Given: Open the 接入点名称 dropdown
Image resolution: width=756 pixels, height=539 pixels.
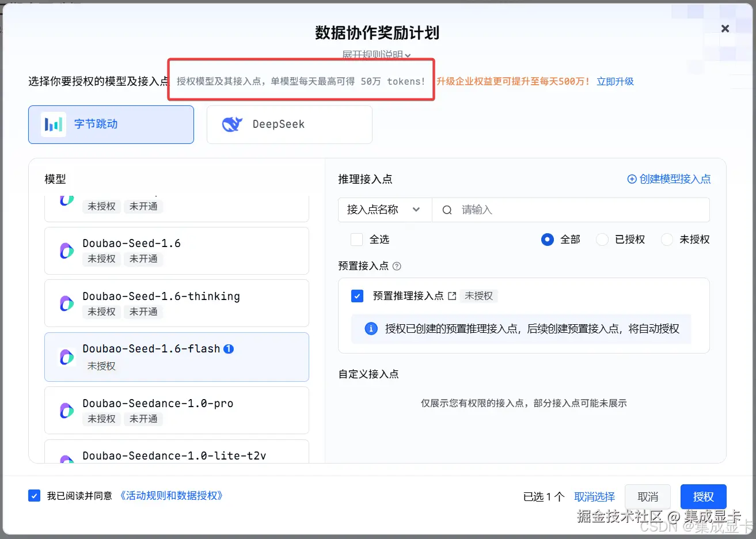Looking at the screenshot, I should pyautogui.click(x=385, y=210).
